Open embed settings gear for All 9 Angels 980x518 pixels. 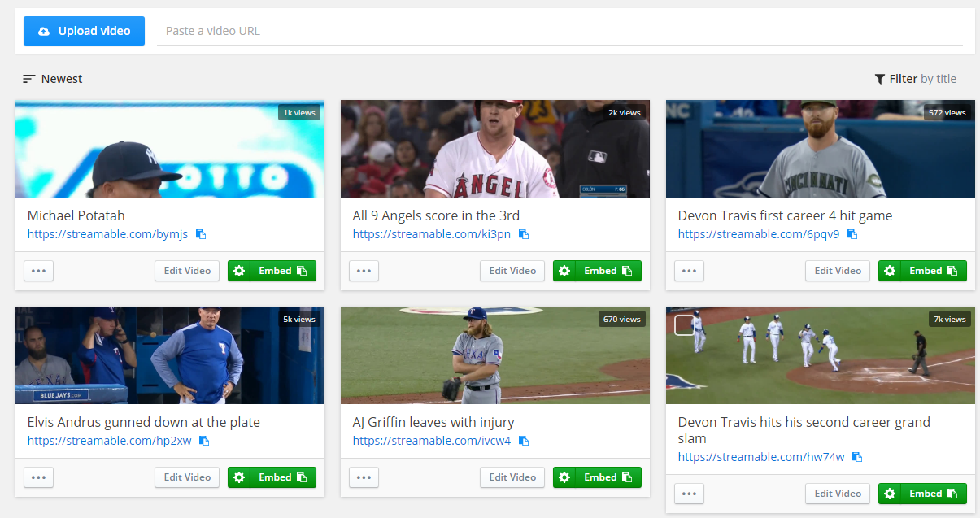click(x=564, y=271)
